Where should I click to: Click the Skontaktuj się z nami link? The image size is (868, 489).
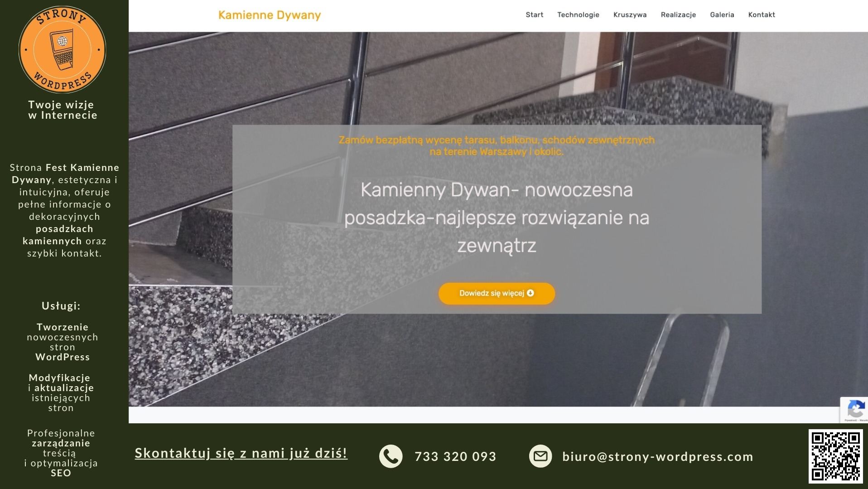[x=241, y=453]
